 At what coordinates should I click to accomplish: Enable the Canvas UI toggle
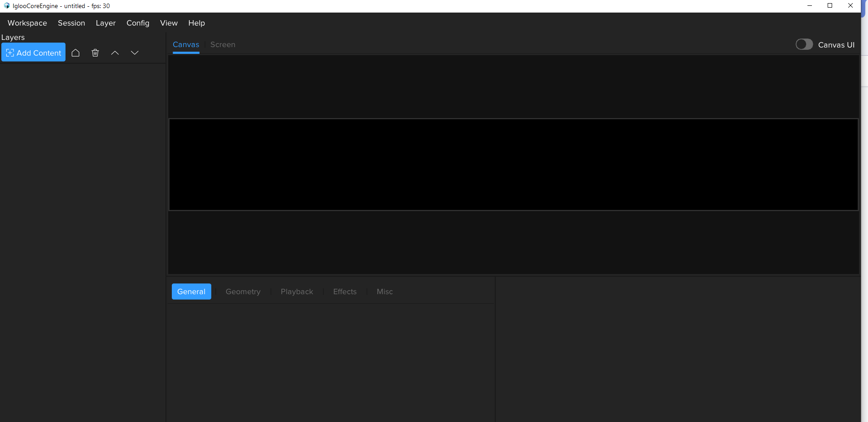(804, 44)
